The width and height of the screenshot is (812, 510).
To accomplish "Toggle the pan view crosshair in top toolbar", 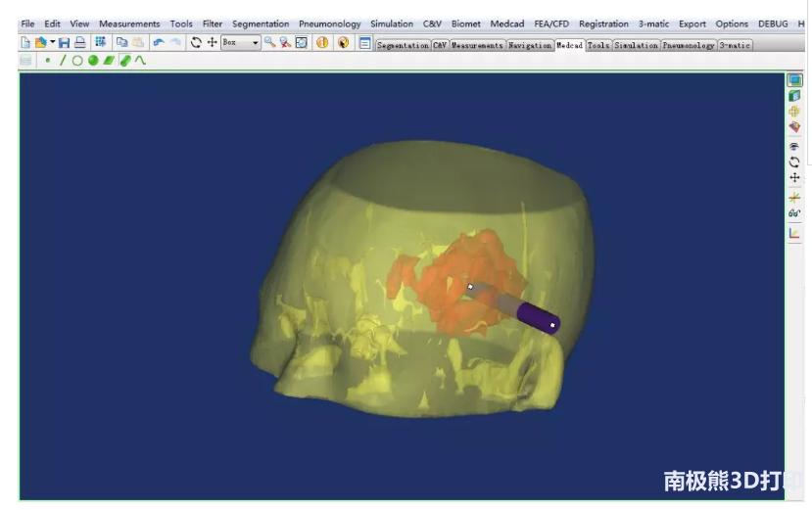I will pos(212,43).
